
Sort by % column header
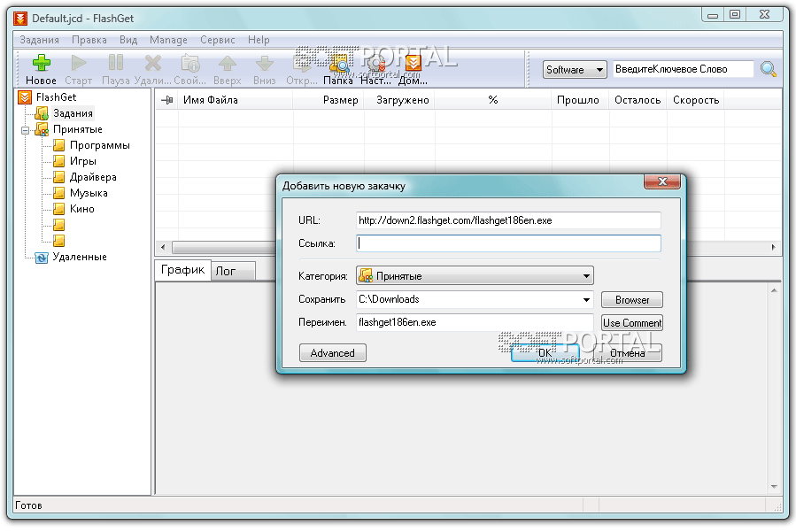[493, 100]
